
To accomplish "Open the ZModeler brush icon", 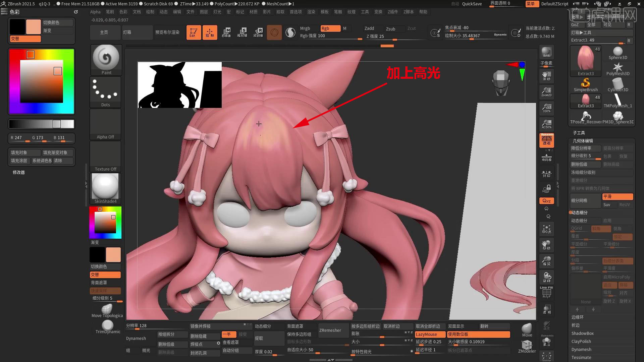I will 527,345.
